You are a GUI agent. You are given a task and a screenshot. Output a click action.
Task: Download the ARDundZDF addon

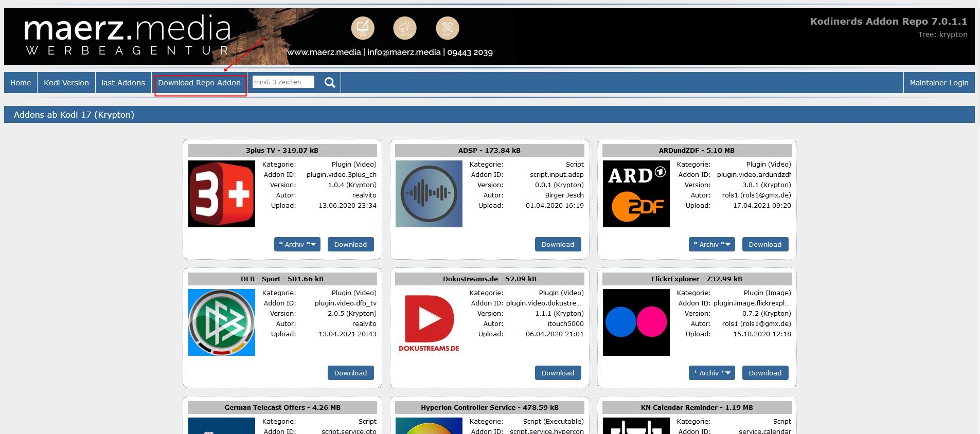[x=765, y=244]
